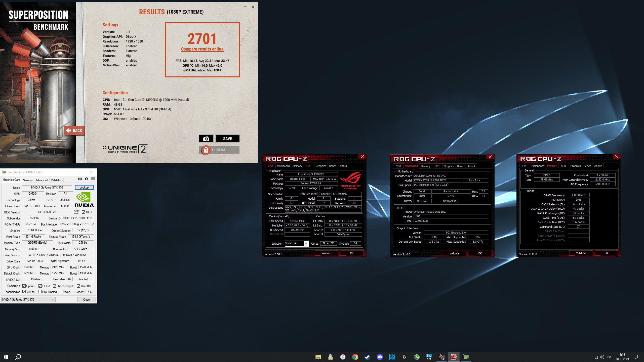Image resolution: width=644 pixels, height=362 pixels.
Task: Click OK in the Memory CPU-Z window
Action: (x=606, y=253)
